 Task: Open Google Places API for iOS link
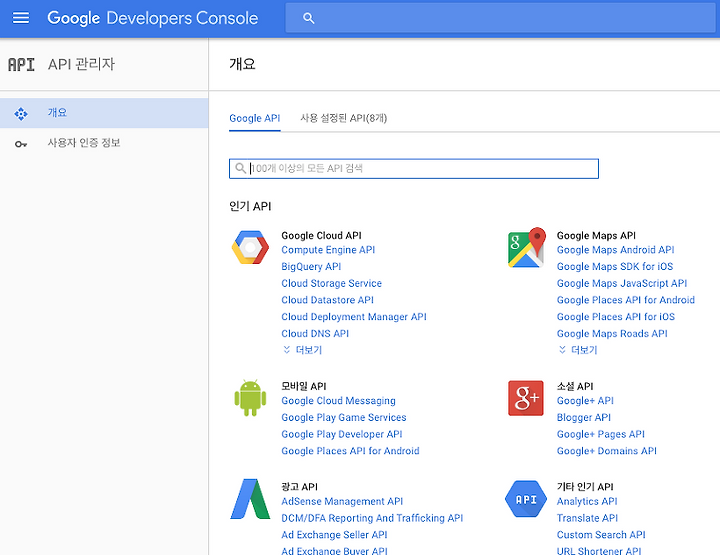(616, 317)
